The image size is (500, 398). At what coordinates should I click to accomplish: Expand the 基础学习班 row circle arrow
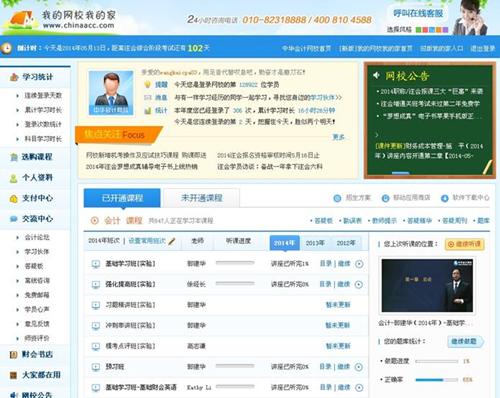click(359, 264)
